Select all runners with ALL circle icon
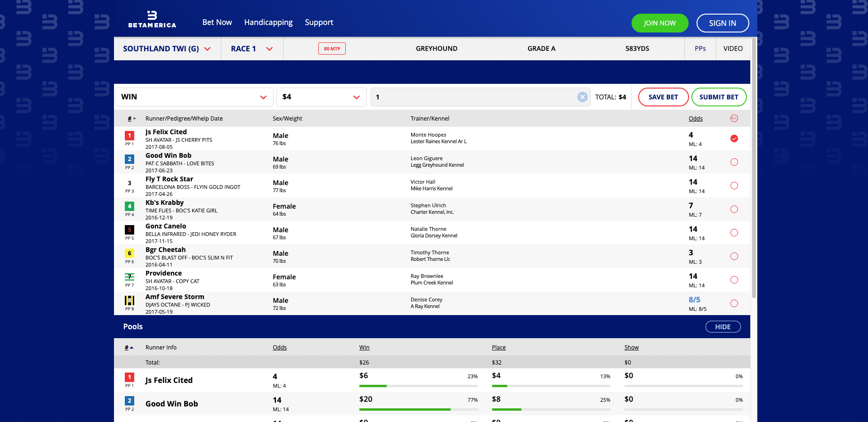 (734, 118)
